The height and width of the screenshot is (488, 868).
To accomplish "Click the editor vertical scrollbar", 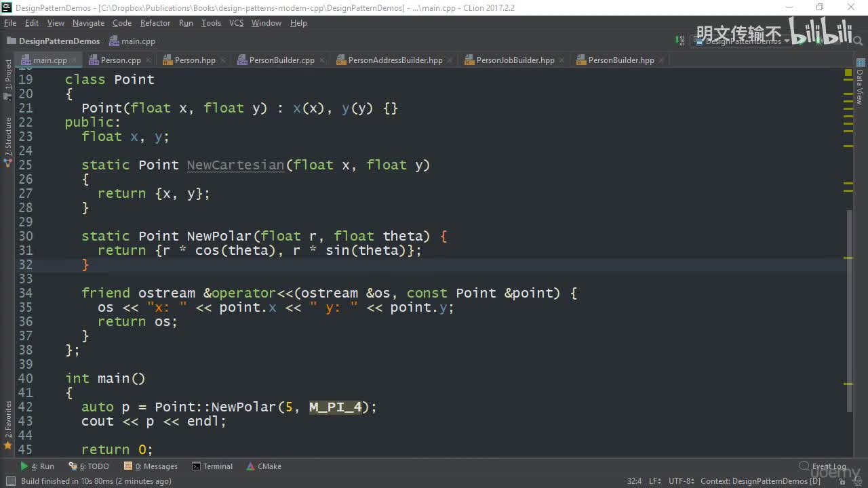I will point(849,310).
